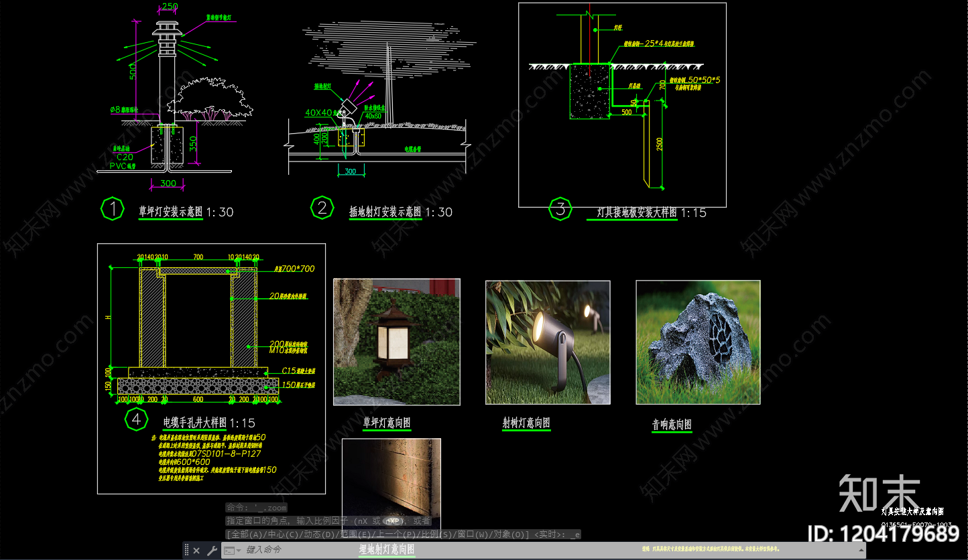
Task: Select hexagon marker number 3
Action: click(x=560, y=208)
